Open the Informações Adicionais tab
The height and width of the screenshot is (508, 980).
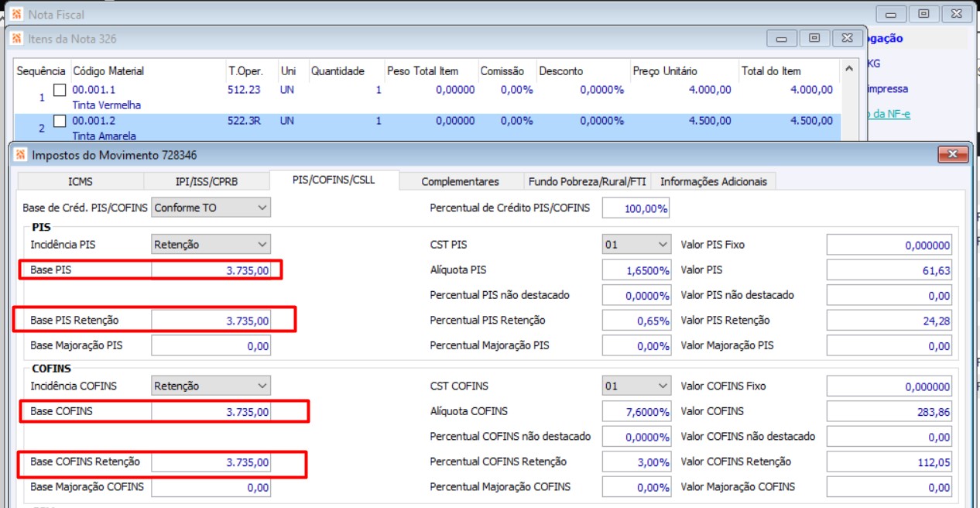[x=714, y=181]
